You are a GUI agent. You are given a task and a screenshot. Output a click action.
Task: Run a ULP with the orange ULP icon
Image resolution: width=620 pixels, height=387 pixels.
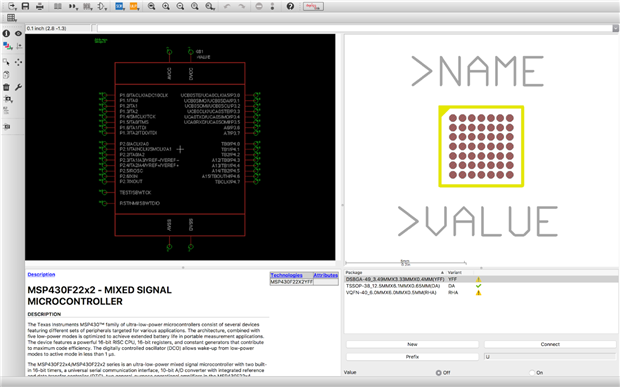(134, 6)
